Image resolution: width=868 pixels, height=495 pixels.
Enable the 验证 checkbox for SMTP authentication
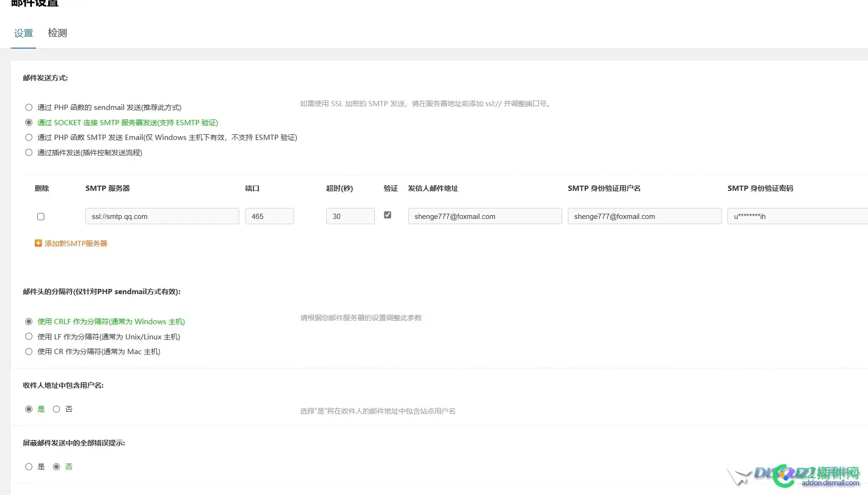[387, 215]
